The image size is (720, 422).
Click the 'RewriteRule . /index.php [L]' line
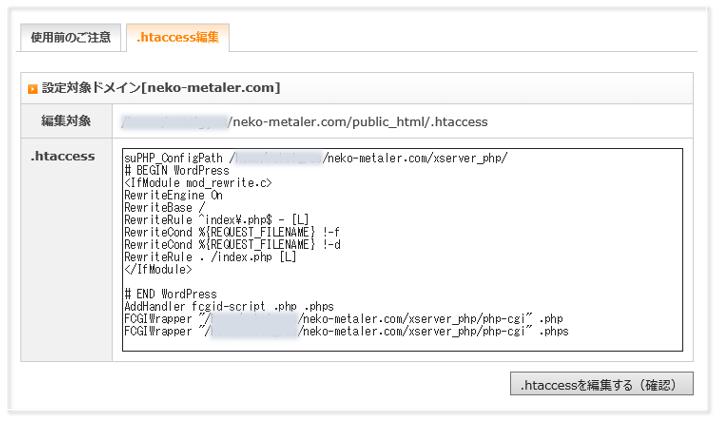click(210, 257)
